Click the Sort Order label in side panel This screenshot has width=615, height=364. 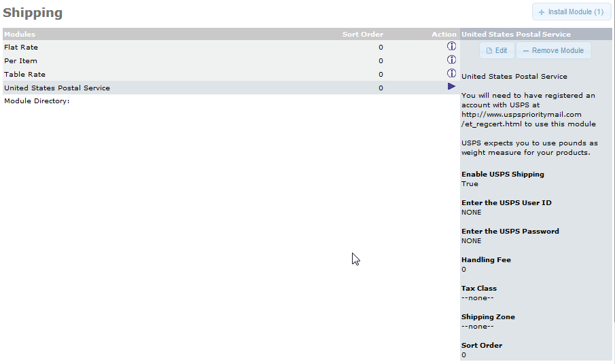click(x=482, y=346)
